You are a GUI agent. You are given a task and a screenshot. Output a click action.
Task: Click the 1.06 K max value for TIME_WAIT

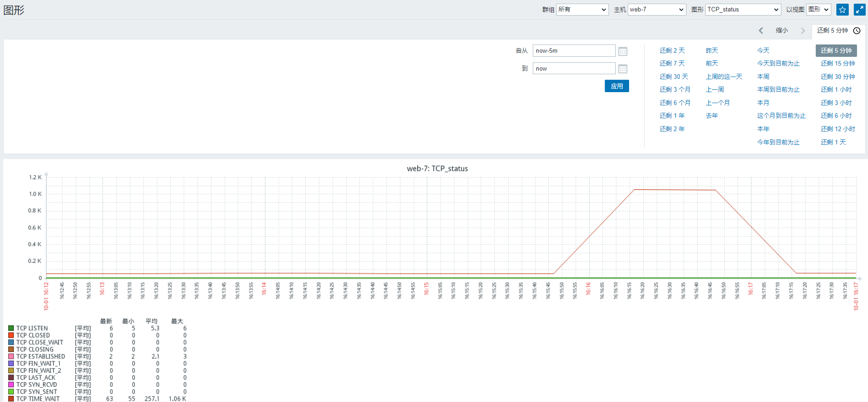177,399
